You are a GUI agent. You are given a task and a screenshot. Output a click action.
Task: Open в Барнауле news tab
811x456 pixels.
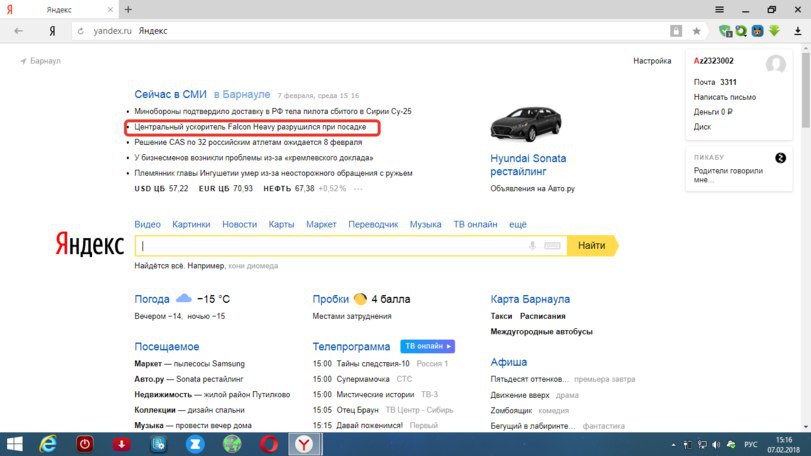(x=242, y=95)
